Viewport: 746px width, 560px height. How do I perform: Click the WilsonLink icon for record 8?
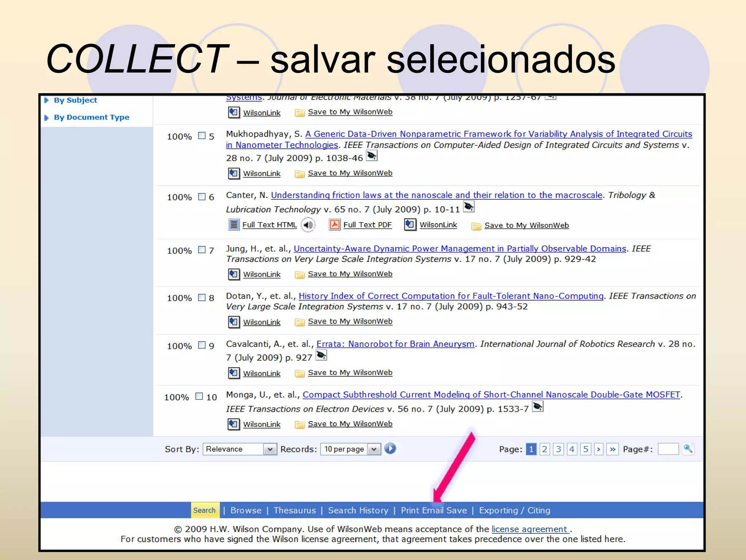pos(234,322)
